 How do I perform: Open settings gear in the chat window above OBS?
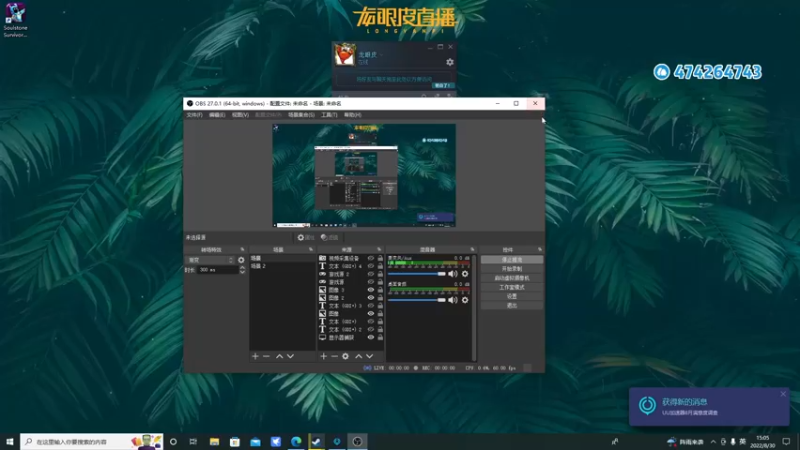click(x=449, y=62)
